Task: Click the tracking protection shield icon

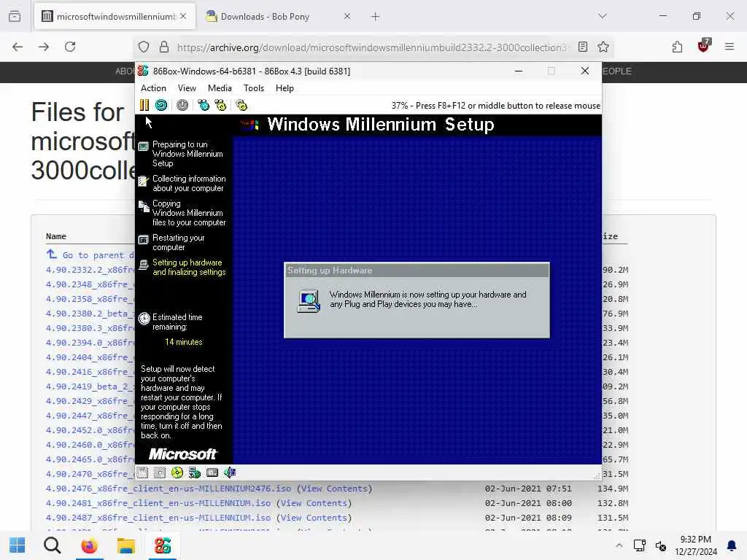Action: (144, 47)
